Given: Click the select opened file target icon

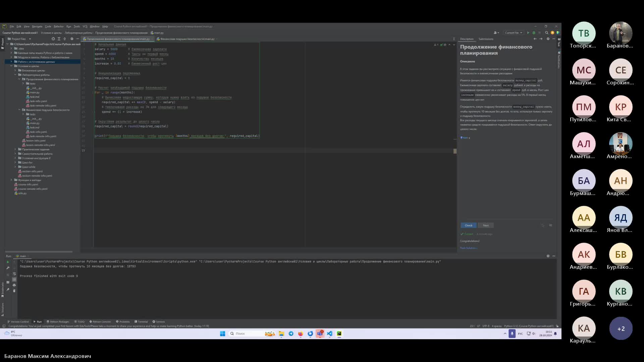Looking at the screenshot, I should [53, 39].
